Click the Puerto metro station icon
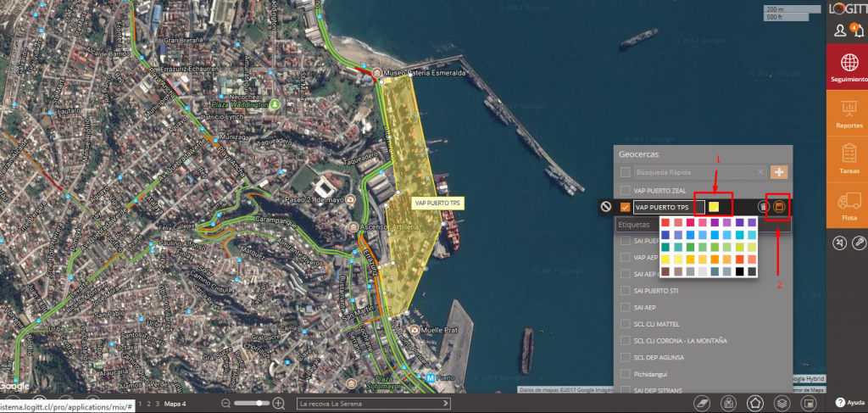Screen dimensions: 868x413 [x=431, y=378]
